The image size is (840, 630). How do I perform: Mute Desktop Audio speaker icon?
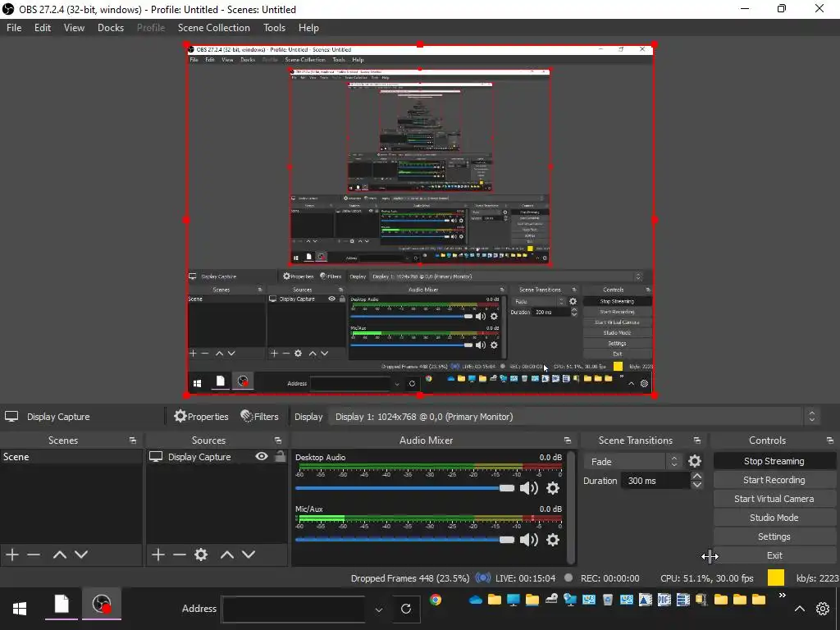[x=529, y=488]
